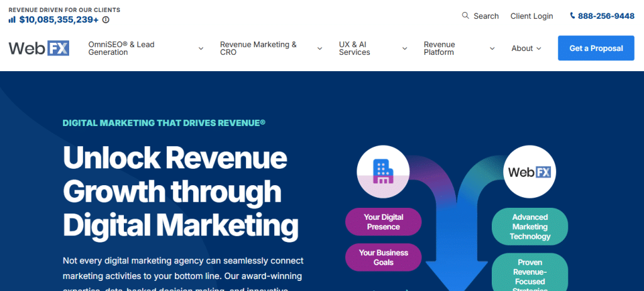Click the bar chart icon near revenue figure
This screenshot has height=291, width=644.
coord(12,20)
